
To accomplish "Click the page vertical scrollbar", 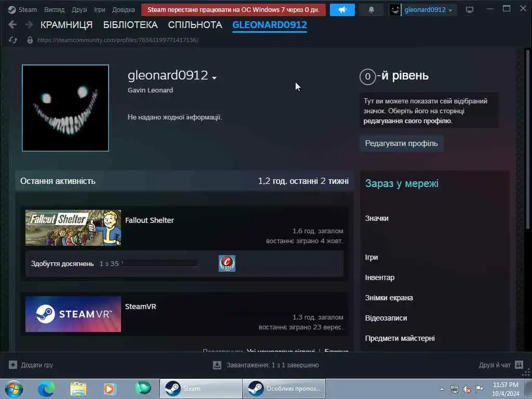I will click(528, 139).
